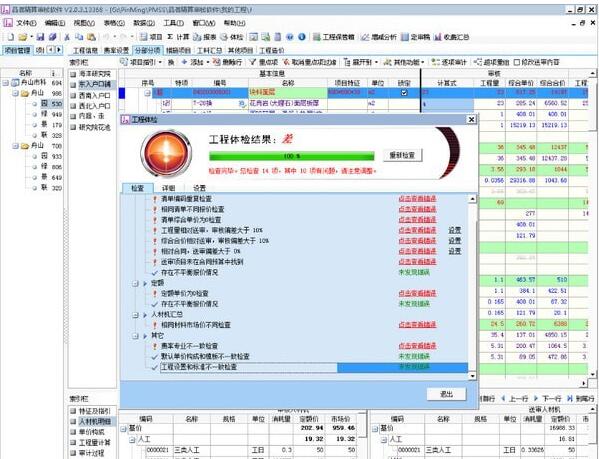This screenshot has width=599, height=459.
Task: Click the 计算 sigma icon in toolbar
Action: pos(170,37)
